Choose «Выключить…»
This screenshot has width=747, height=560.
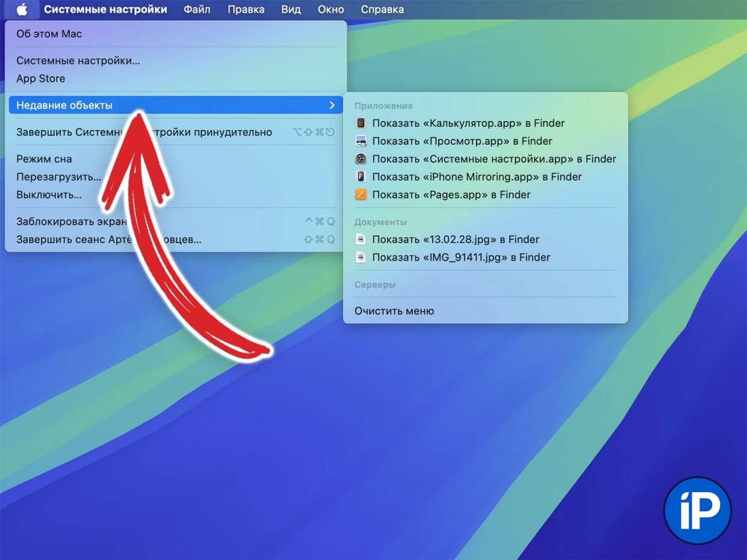(176, 195)
